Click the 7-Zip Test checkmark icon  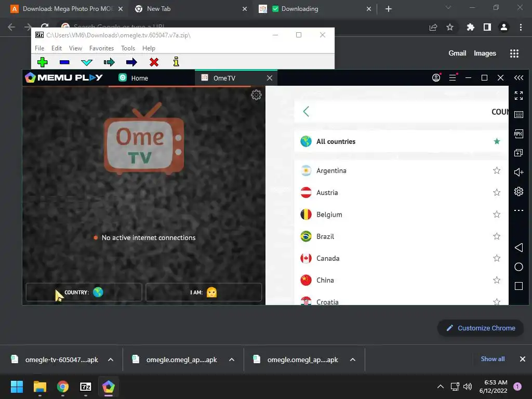click(87, 62)
